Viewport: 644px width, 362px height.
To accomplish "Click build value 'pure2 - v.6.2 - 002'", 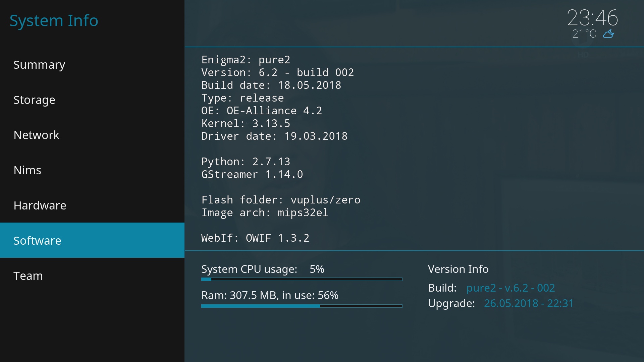I will coord(511,288).
